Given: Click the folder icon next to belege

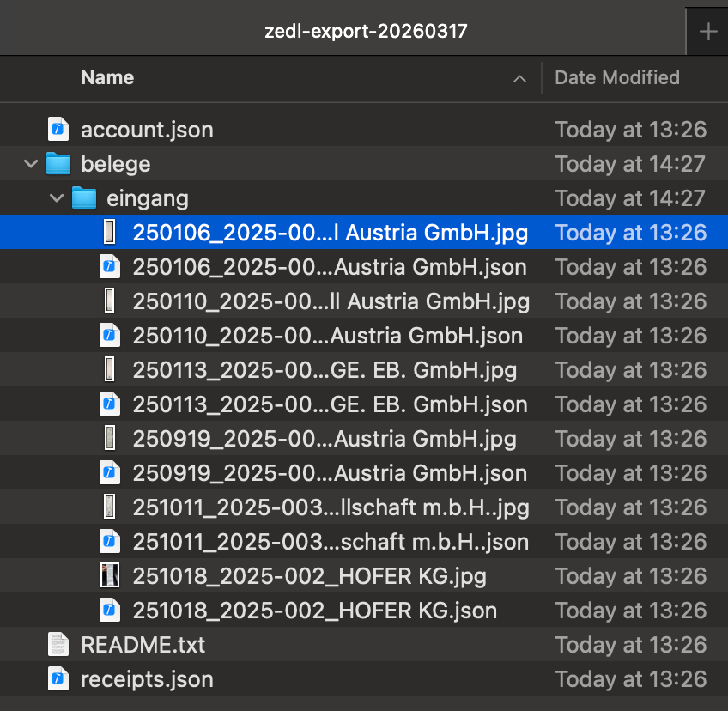Looking at the screenshot, I should pos(58,163).
